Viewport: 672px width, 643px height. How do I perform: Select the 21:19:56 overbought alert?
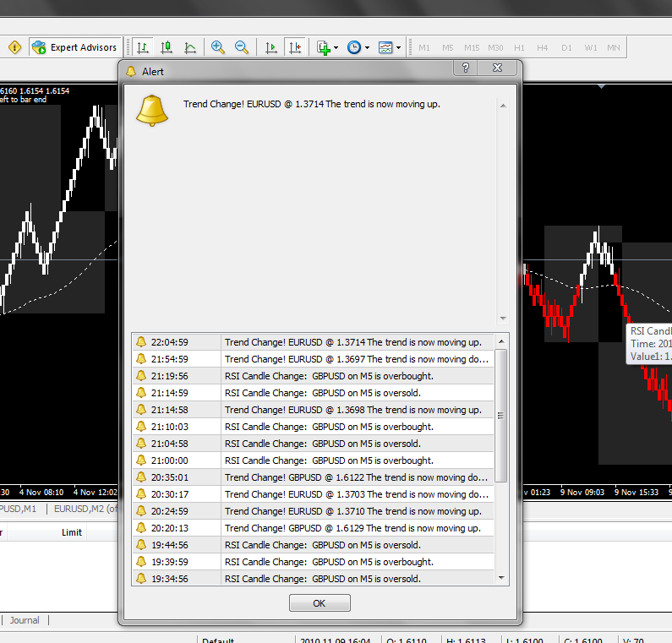pyautogui.click(x=313, y=376)
